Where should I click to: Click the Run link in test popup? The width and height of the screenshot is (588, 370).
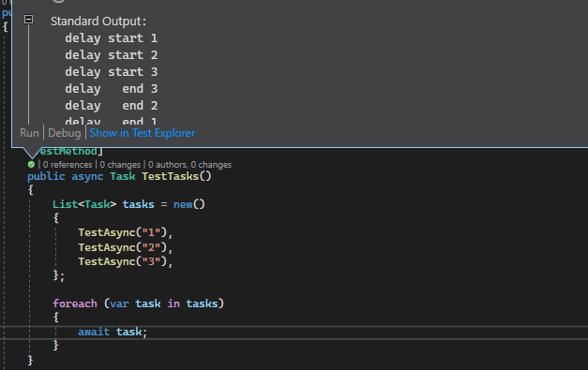pos(29,133)
